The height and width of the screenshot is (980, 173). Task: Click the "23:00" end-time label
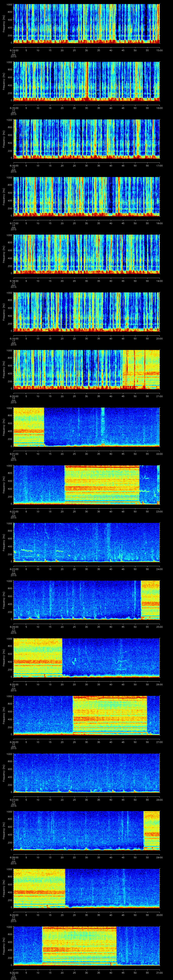[x=159, y=511]
